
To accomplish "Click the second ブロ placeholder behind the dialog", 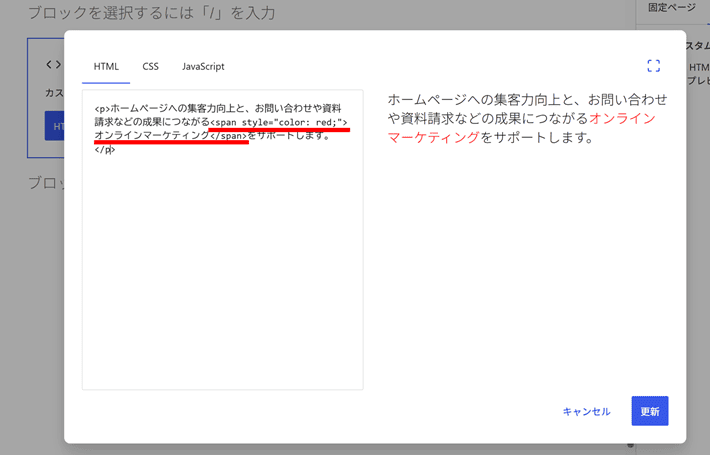I will (46, 183).
